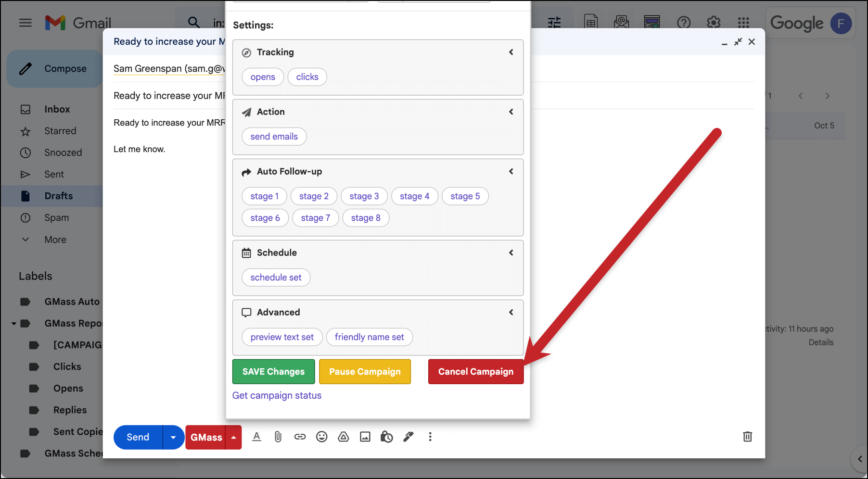Open the Sent folder
Screen dimensions: 868x479
[x=54, y=174]
